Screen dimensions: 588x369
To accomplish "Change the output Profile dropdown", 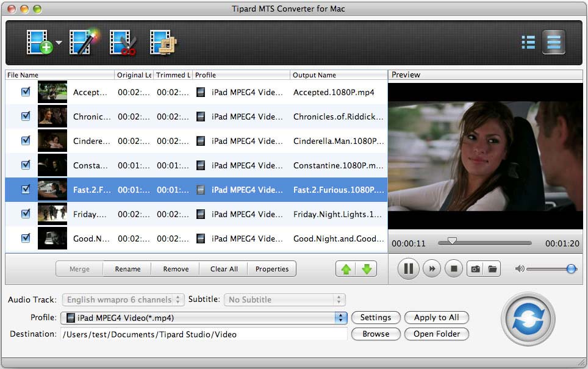I will (x=204, y=318).
